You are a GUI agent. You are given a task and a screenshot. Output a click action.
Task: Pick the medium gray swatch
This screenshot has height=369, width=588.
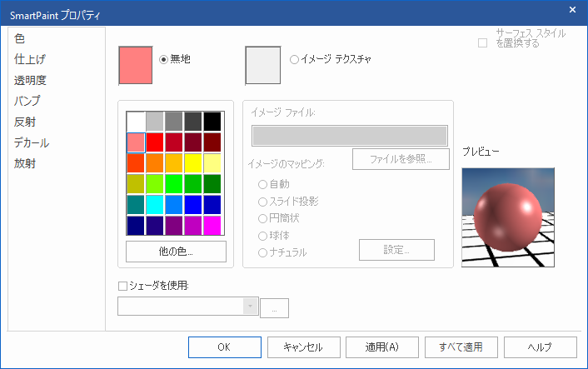[174, 122]
